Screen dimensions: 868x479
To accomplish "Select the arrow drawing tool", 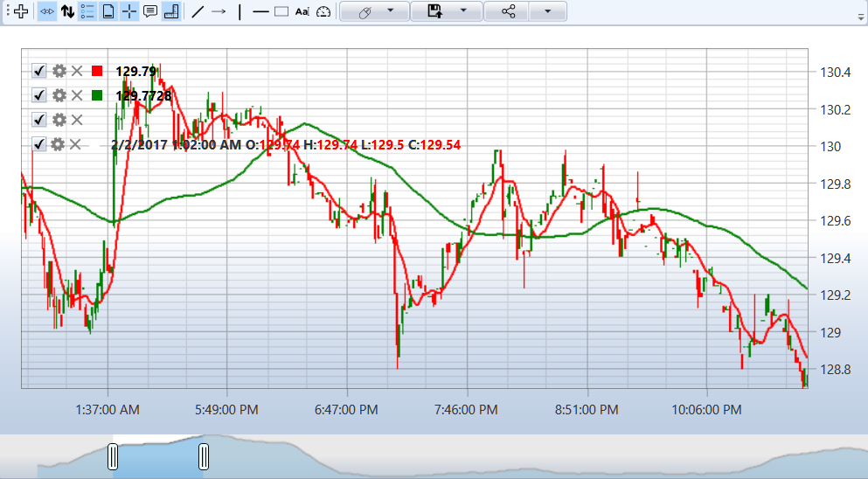I will coord(219,11).
